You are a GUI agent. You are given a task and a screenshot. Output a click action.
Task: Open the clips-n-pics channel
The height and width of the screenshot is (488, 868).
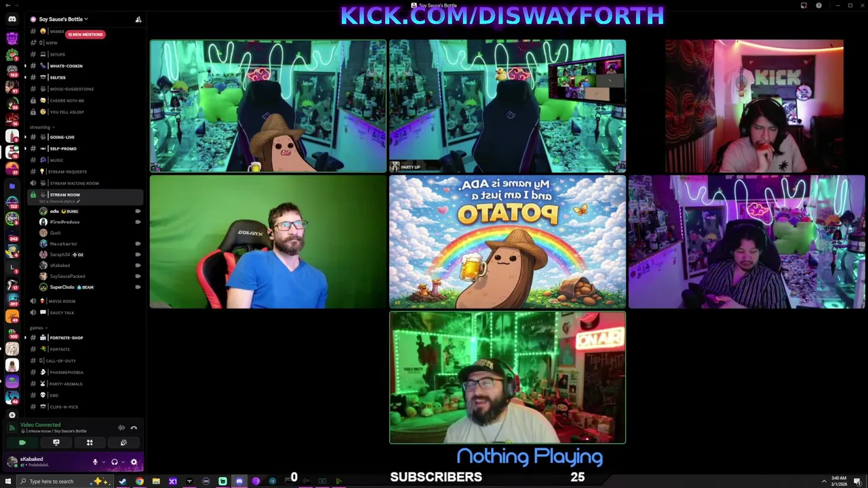(85, 407)
